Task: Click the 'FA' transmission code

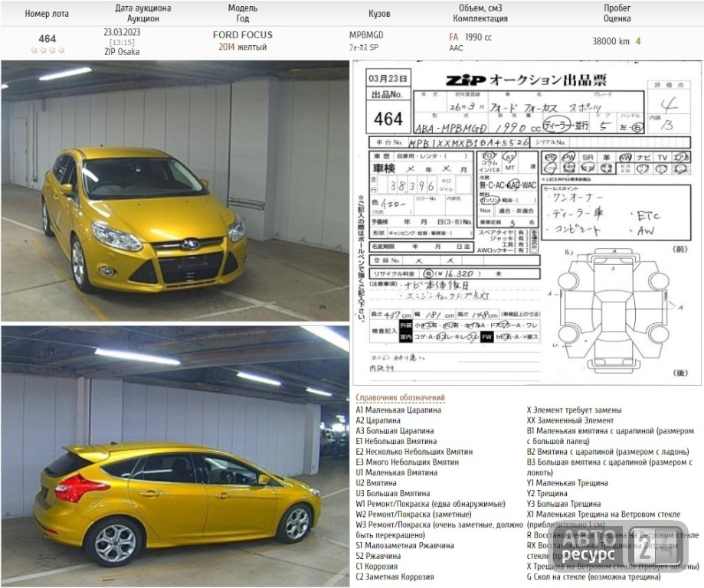Action: coord(454,38)
